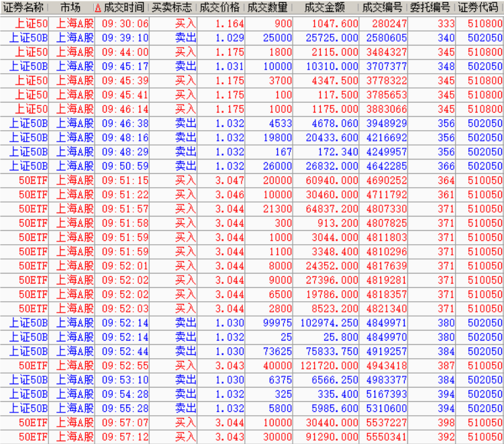The width and height of the screenshot is (504, 444).
Task: Select time cell 09:30:06
Action: tap(125, 23)
